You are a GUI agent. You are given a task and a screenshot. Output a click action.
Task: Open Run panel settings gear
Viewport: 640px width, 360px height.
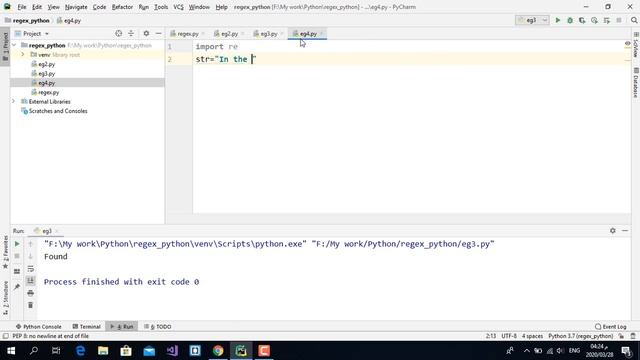[613, 231]
